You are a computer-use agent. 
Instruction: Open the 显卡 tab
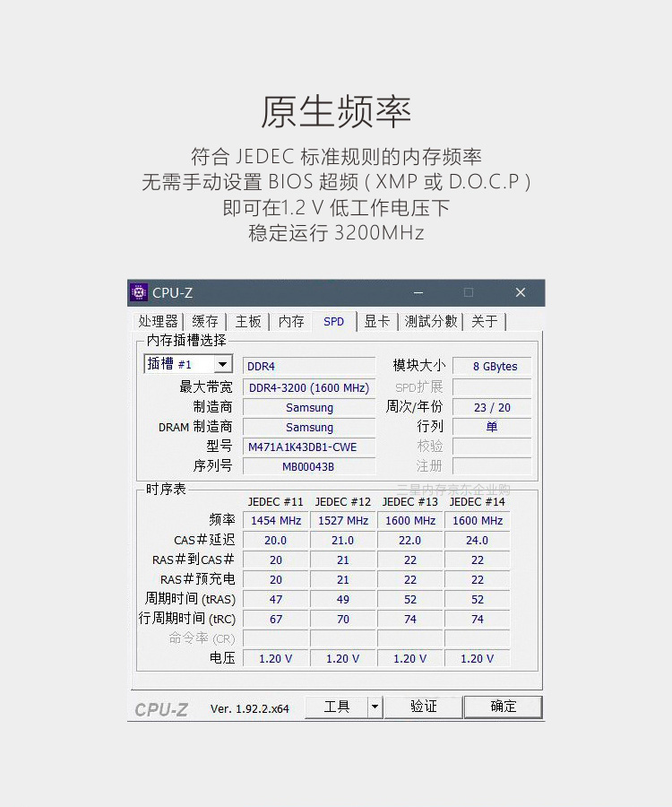[377, 322]
